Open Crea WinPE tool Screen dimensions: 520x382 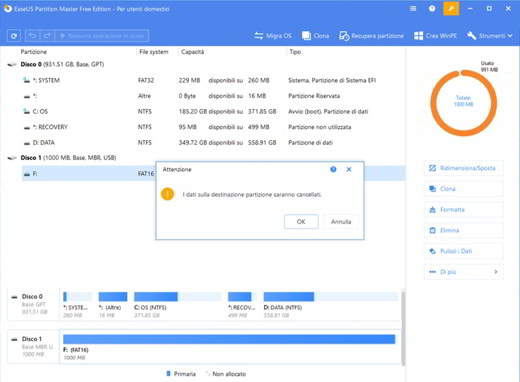(x=435, y=36)
